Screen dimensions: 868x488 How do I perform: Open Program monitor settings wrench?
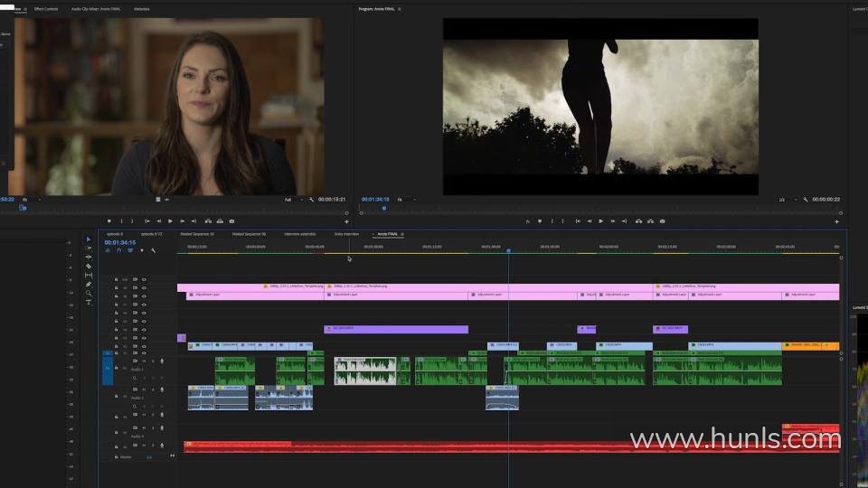[806, 200]
